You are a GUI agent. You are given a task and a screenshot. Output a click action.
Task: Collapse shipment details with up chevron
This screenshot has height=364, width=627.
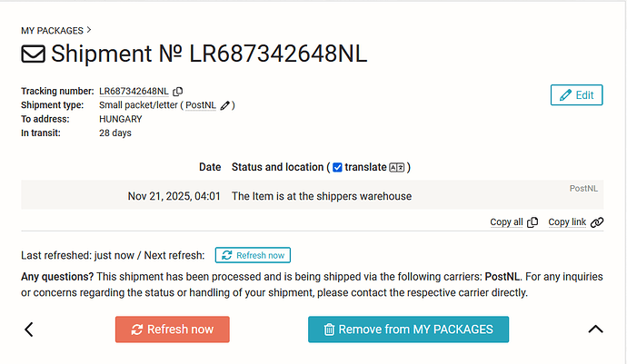pyautogui.click(x=595, y=330)
